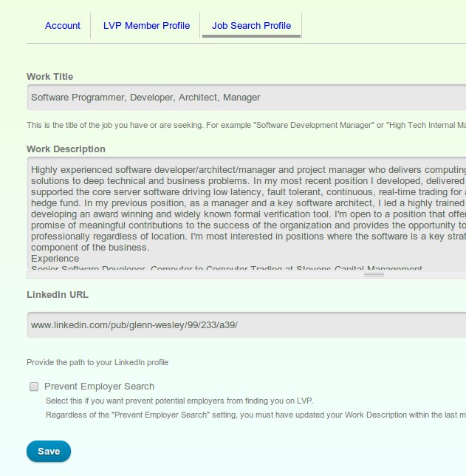This screenshot has height=476, width=466.
Task: Enable the Prevent Employer Search checkbox
Action: click(x=34, y=387)
